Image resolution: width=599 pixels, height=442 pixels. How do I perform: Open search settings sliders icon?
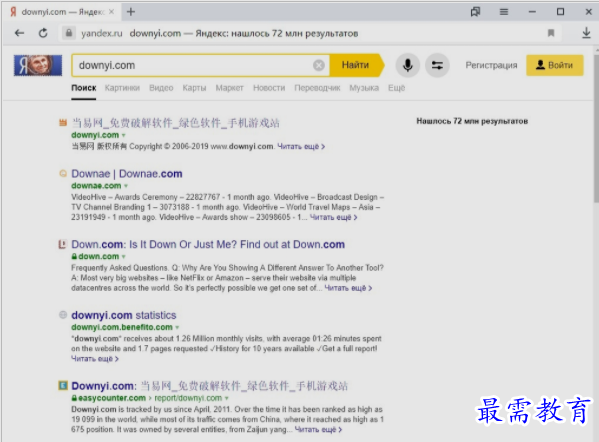(437, 65)
